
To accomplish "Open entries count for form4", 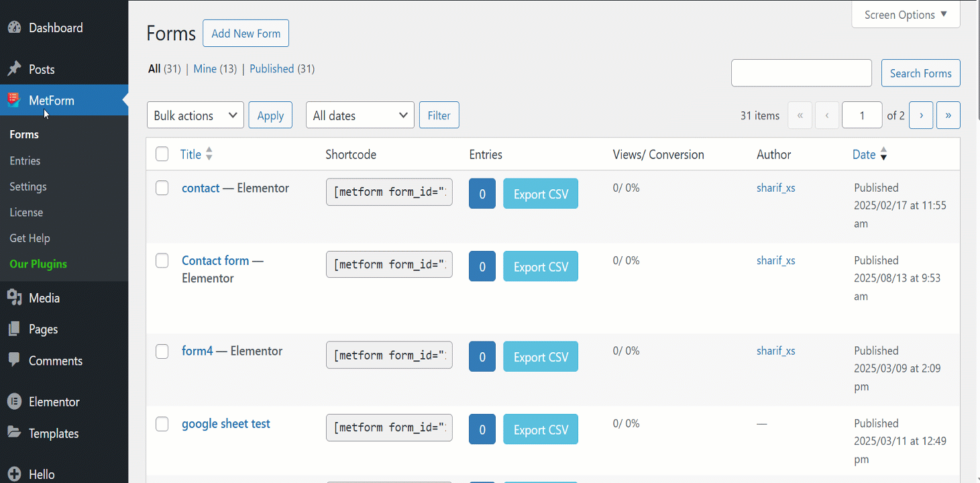I will pyautogui.click(x=482, y=357).
